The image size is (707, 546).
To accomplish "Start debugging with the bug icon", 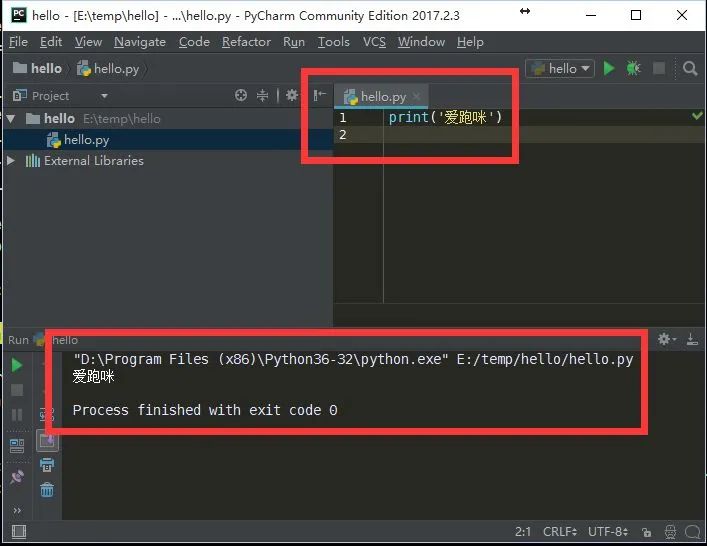I will (633, 68).
